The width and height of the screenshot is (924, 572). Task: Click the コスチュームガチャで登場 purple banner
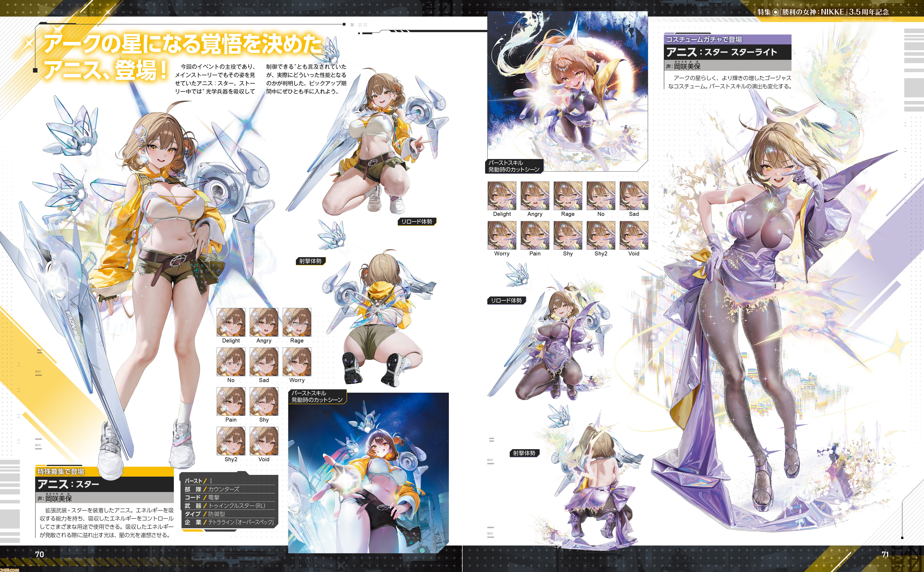(728, 39)
